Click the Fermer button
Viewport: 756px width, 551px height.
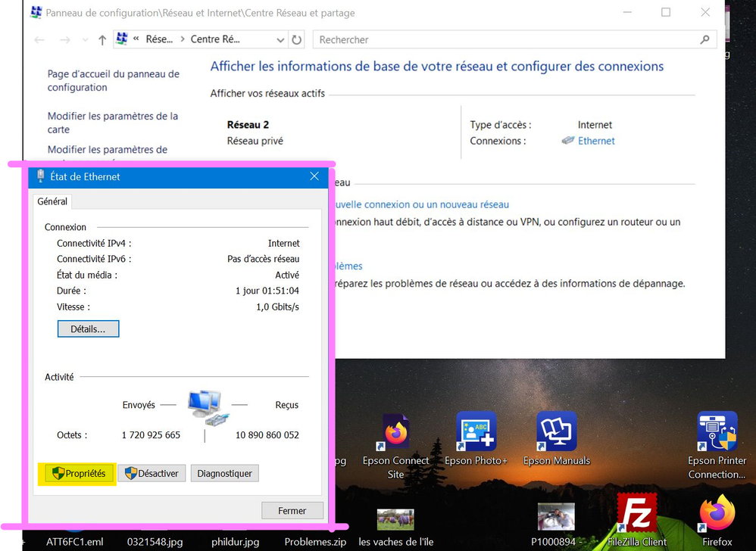point(292,511)
